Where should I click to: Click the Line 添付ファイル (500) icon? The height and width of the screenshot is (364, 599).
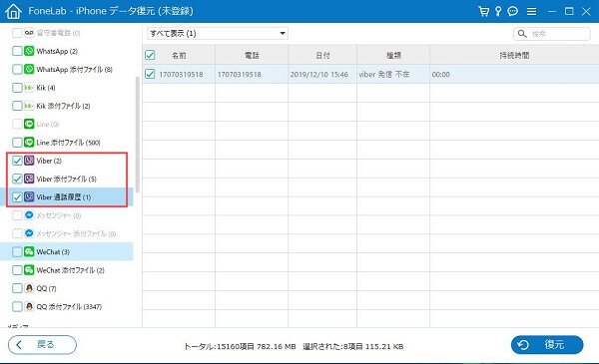pyautogui.click(x=29, y=143)
